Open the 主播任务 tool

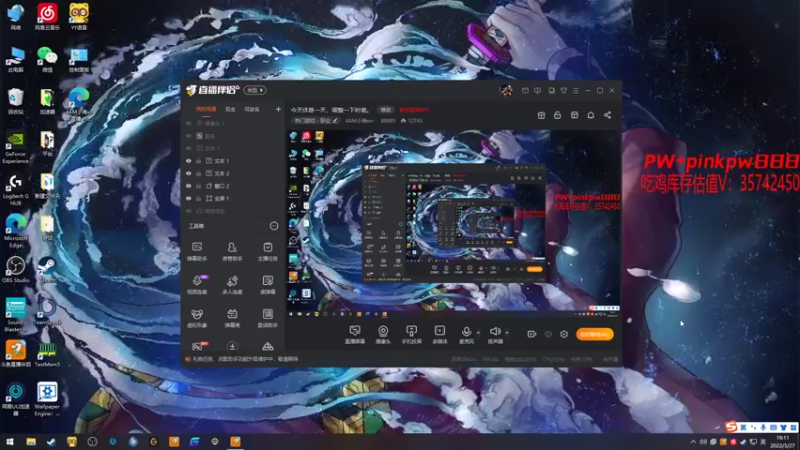[x=267, y=252]
